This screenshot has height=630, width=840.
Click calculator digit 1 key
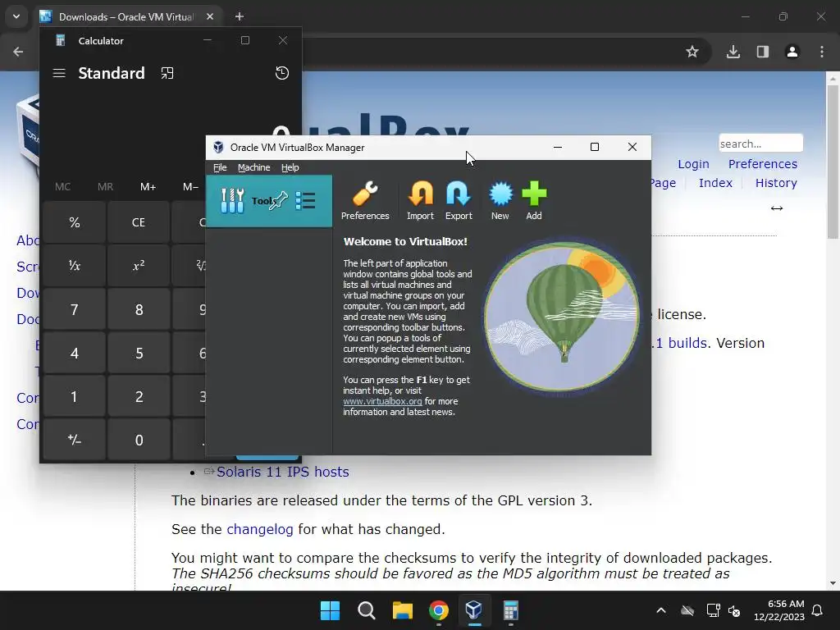coord(75,396)
